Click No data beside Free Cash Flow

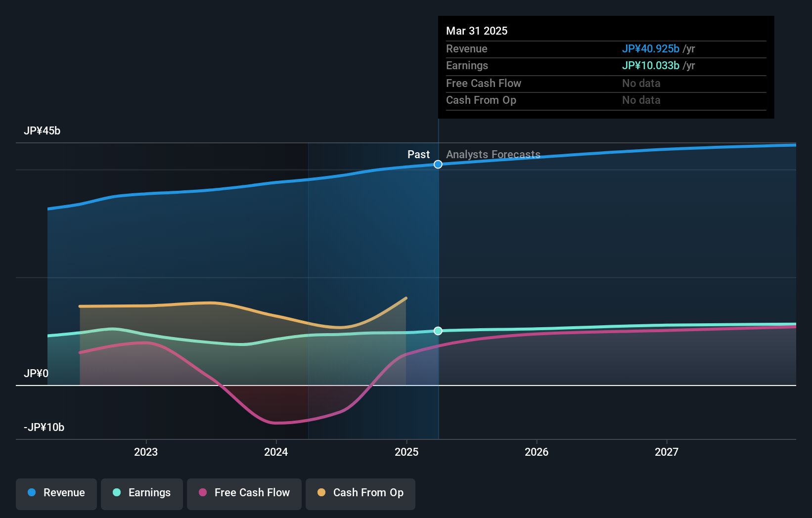641,83
